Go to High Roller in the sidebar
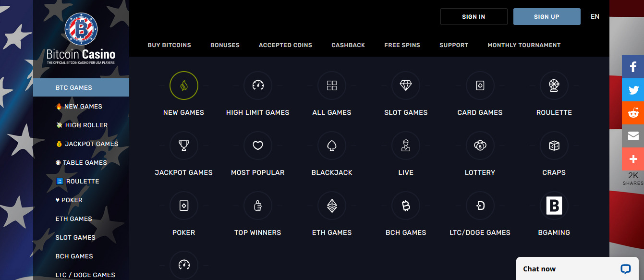 click(82, 125)
